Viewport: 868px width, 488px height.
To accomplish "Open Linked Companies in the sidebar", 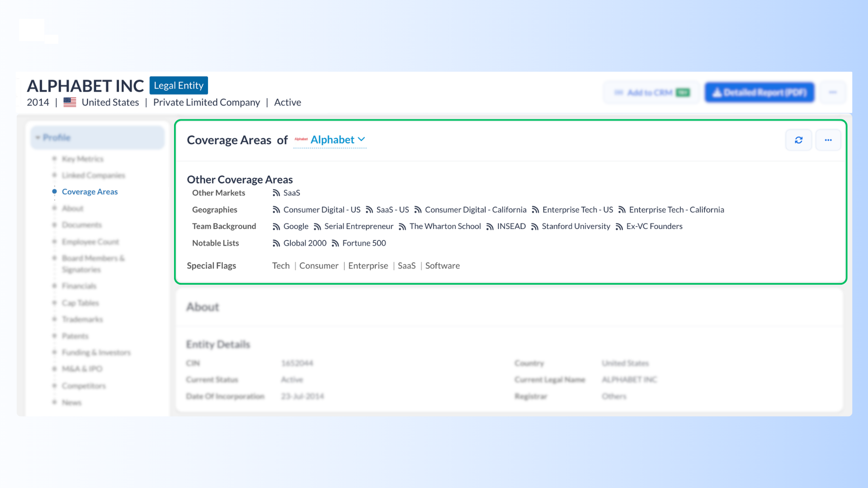I will [94, 175].
